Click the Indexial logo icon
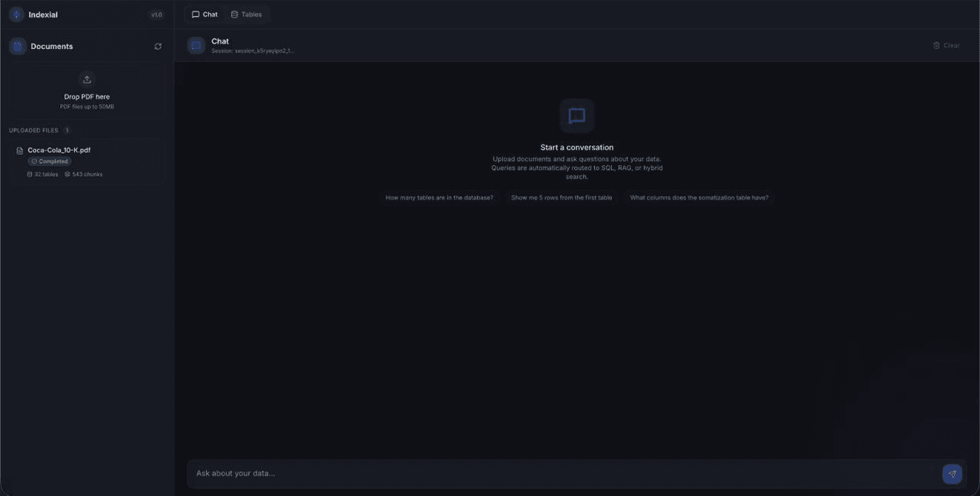Image resolution: width=980 pixels, height=496 pixels. (17, 15)
